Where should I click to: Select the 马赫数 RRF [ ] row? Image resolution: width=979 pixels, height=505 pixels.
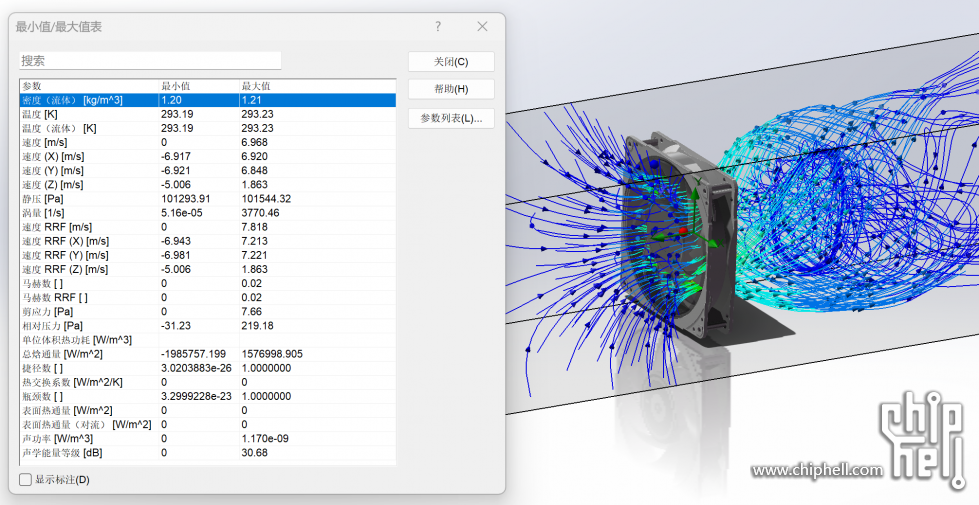[x=208, y=298]
